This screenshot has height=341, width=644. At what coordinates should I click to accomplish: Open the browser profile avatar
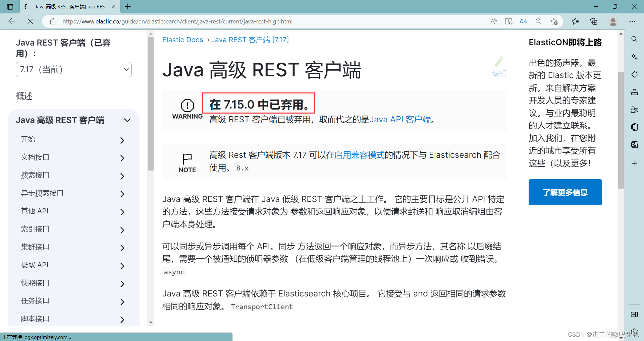point(613,21)
